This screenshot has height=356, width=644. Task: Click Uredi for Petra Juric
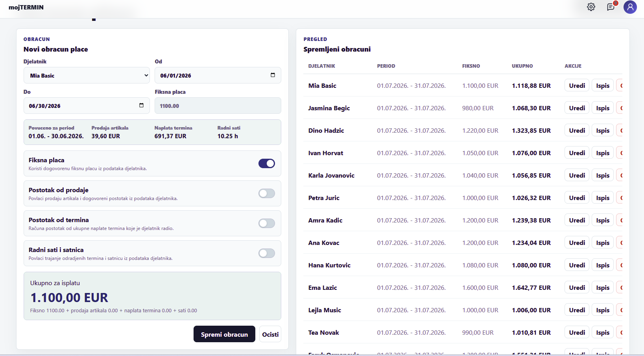[577, 198]
